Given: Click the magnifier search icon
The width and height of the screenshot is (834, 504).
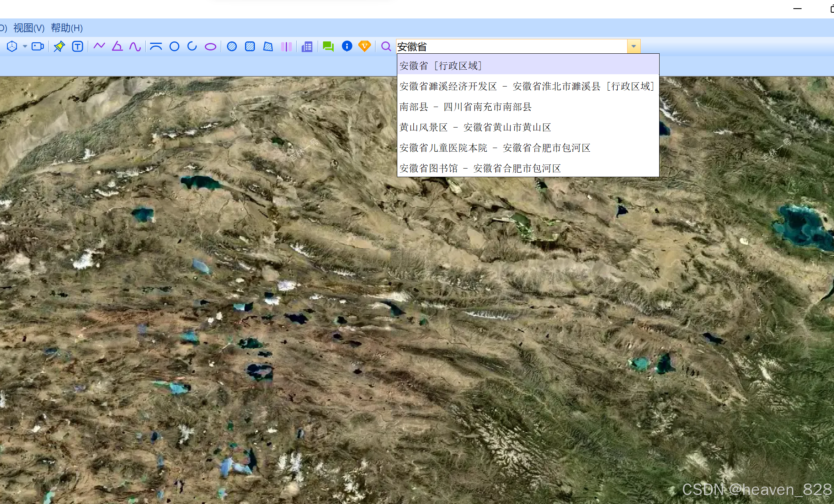Looking at the screenshot, I should pos(386,46).
